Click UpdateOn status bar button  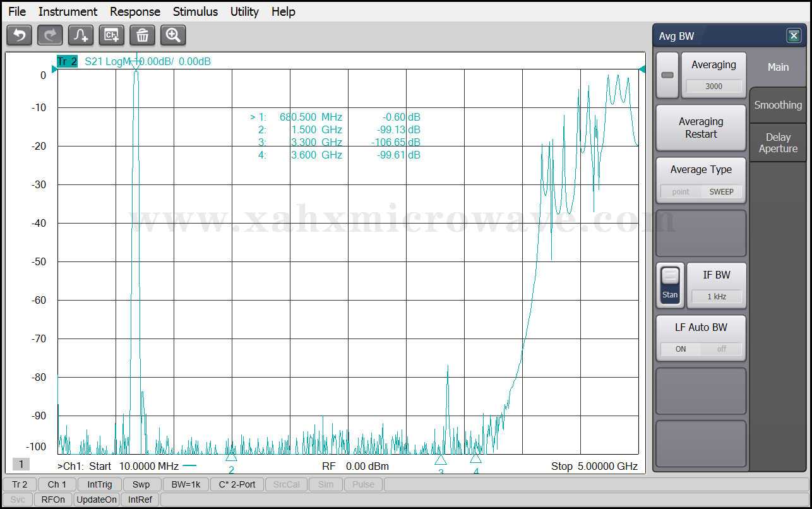tap(97, 500)
